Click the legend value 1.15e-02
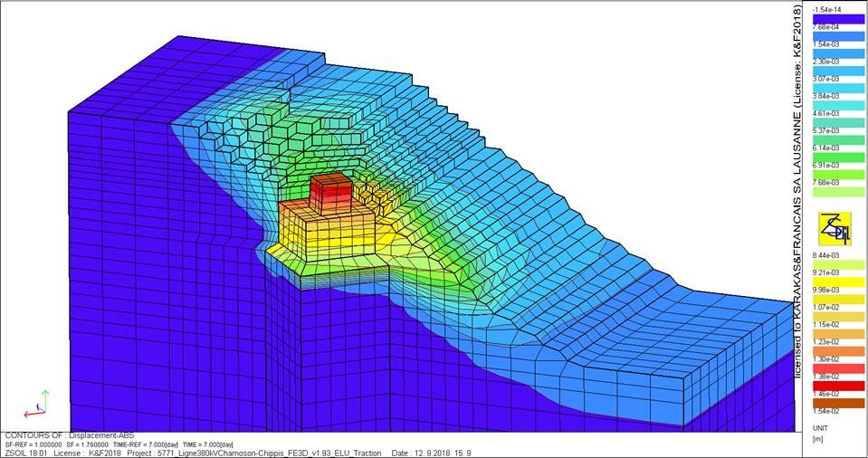Viewport: 868px width, 458px height. click(x=826, y=325)
